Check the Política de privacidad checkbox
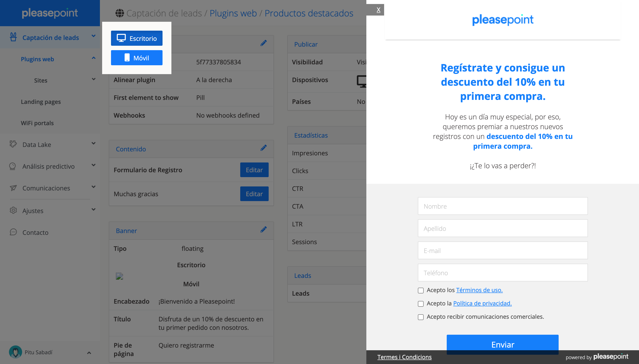This screenshot has width=639, height=364. point(421,303)
